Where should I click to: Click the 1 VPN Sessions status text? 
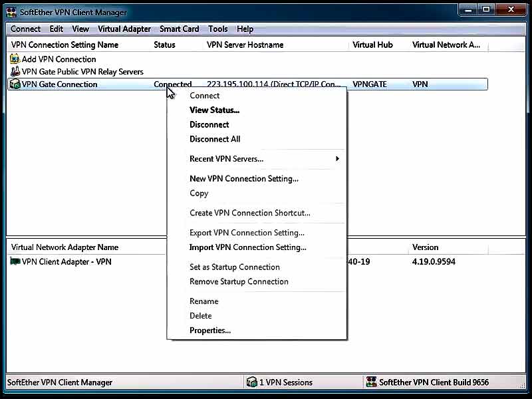point(286,382)
